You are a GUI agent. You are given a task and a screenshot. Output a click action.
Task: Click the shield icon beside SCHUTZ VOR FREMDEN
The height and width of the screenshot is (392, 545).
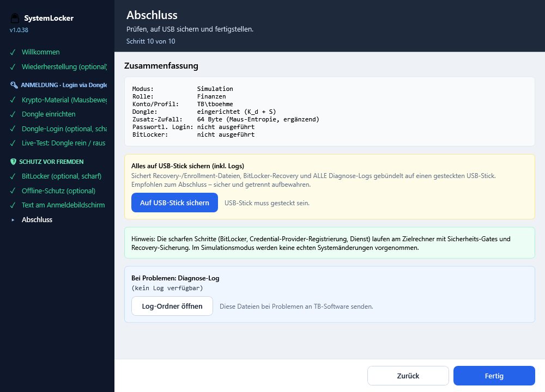[x=13, y=162]
